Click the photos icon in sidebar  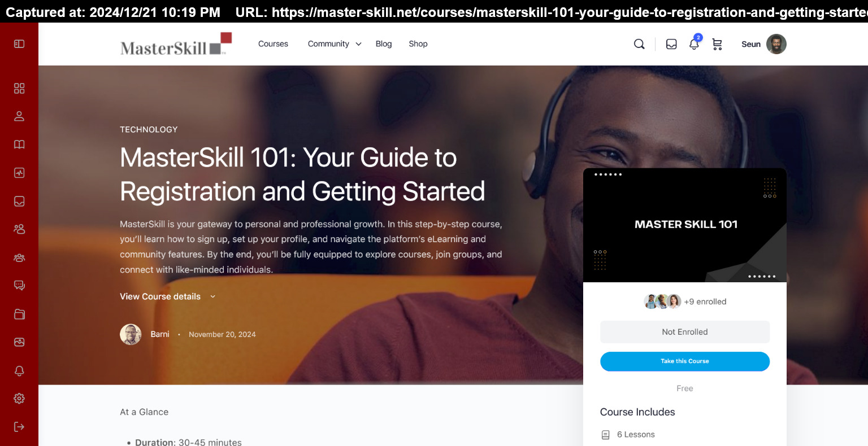tap(19, 342)
